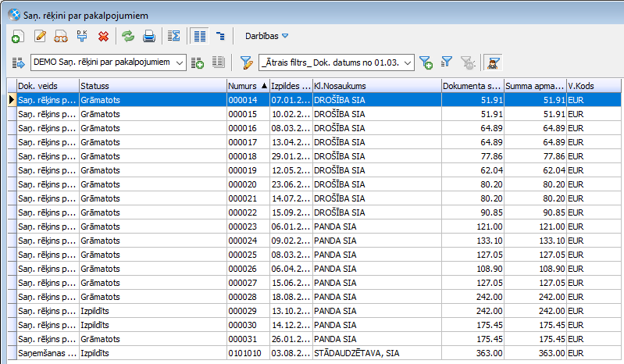This screenshot has height=364, width=624.
Task: Click the Saņemšanas ... document type cell
Action: pyautogui.click(x=47, y=353)
